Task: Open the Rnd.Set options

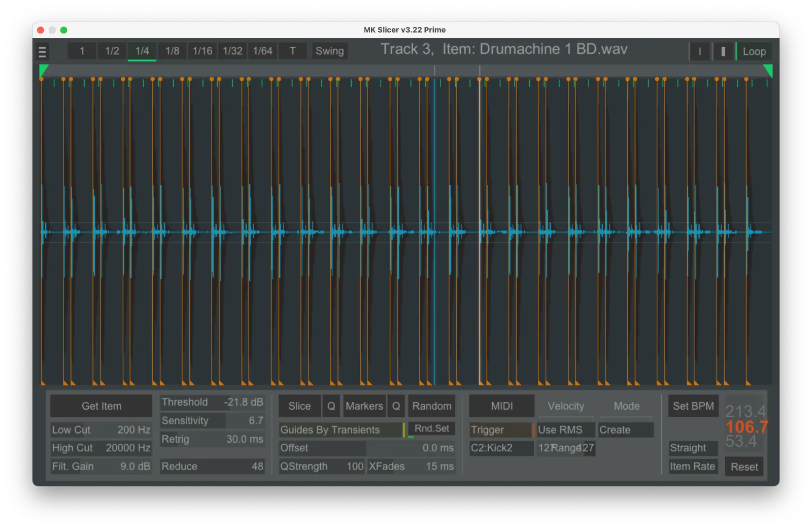Action: pos(432,428)
